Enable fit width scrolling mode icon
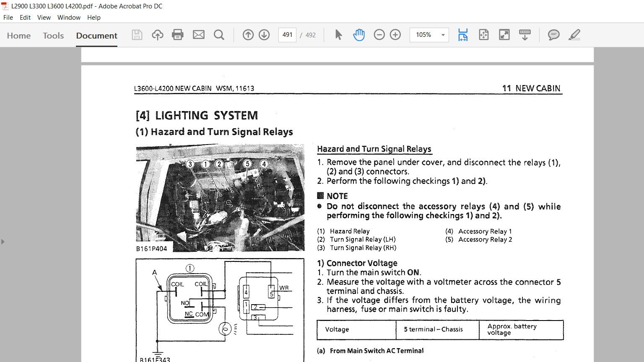This screenshot has width=644, height=362. point(463,35)
